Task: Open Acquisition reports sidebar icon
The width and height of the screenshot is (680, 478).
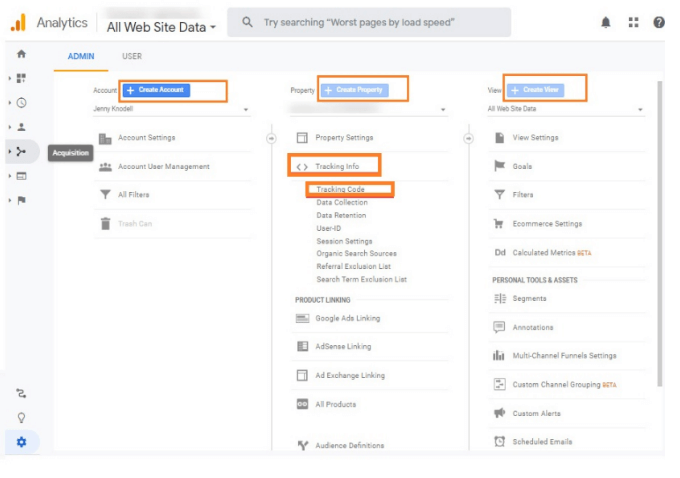Action: pos(21,152)
